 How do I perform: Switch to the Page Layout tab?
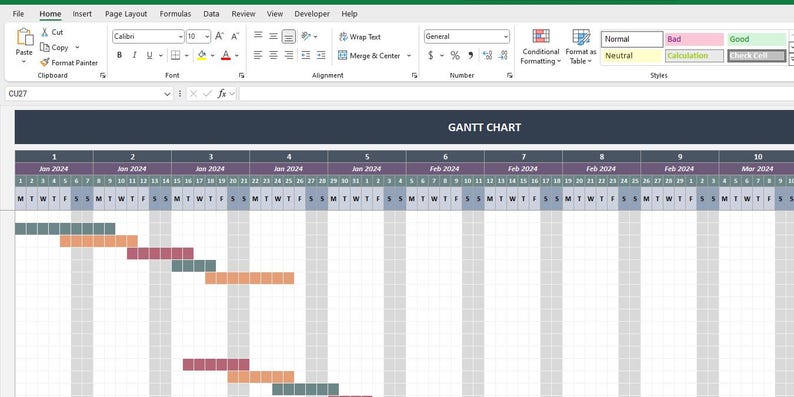pos(126,14)
